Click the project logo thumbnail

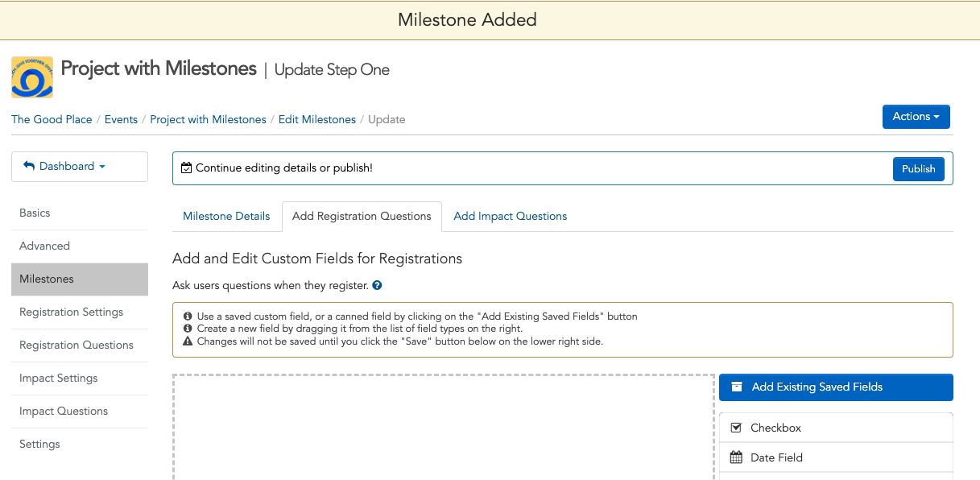tap(32, 77)
